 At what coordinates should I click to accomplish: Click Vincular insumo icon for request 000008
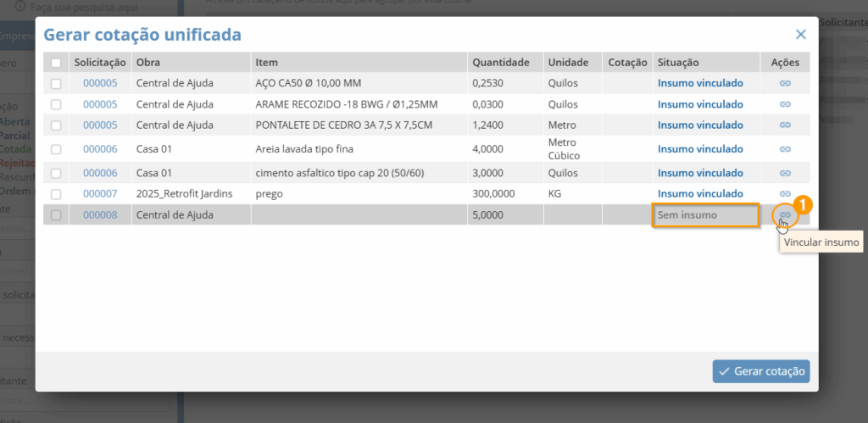click(x=785, y=215)
